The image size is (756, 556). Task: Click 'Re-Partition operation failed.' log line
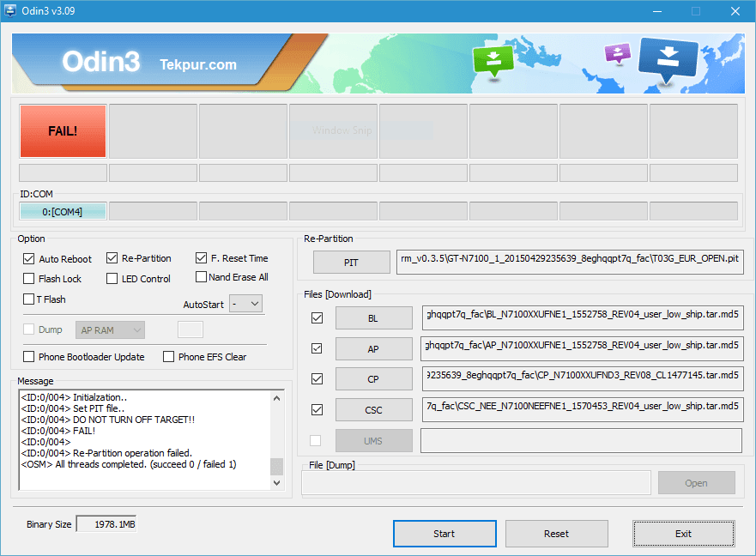pyautogui.click(x=106, y=453)
